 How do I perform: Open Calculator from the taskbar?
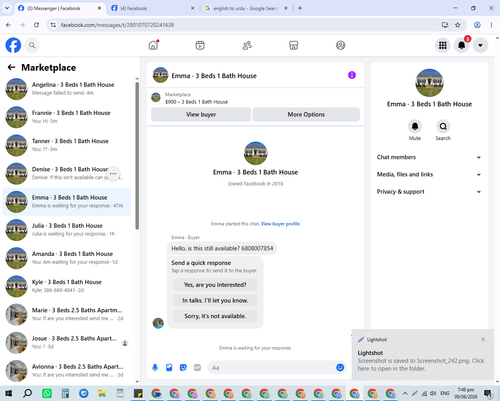65,393
